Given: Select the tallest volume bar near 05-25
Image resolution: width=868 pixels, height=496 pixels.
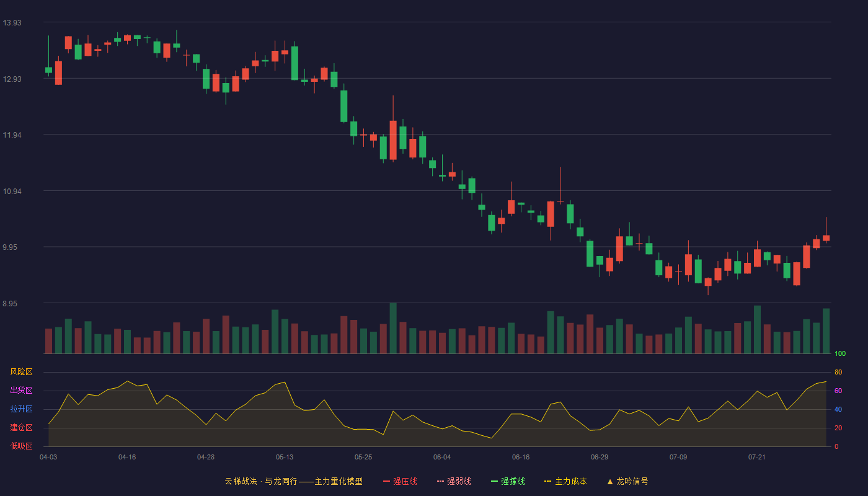Looking at the screenshot, I should [393, 328].
